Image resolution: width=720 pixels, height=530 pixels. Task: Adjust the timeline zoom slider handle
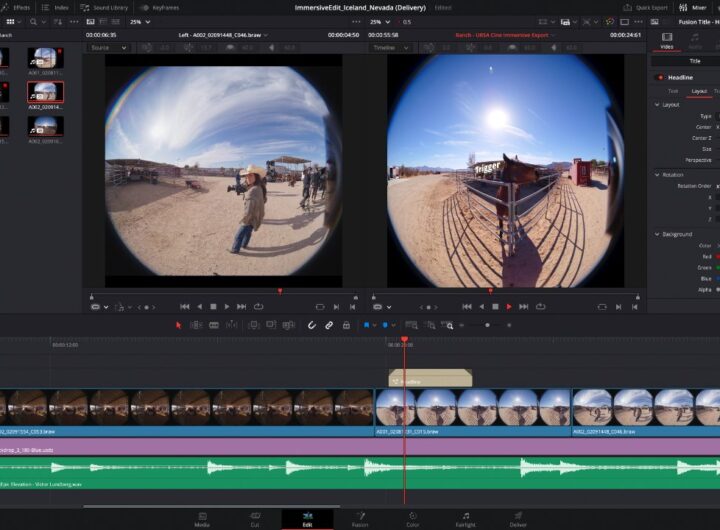click(x=487, y=325)
